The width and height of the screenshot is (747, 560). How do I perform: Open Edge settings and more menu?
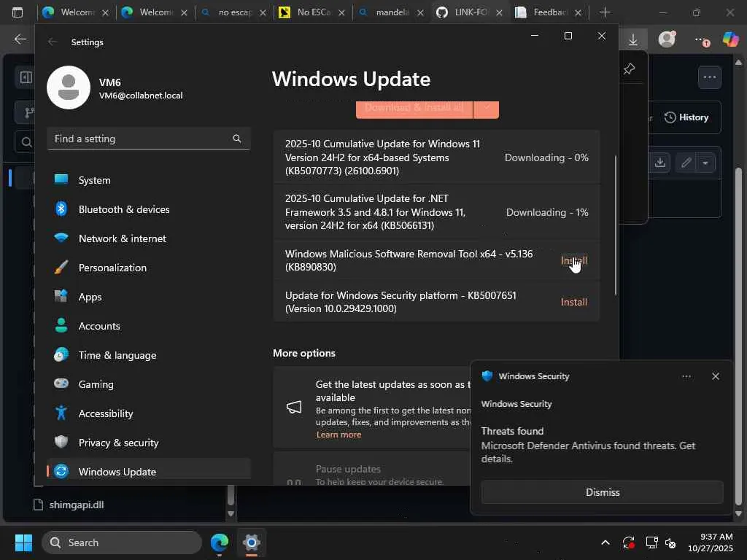point(701,40)
